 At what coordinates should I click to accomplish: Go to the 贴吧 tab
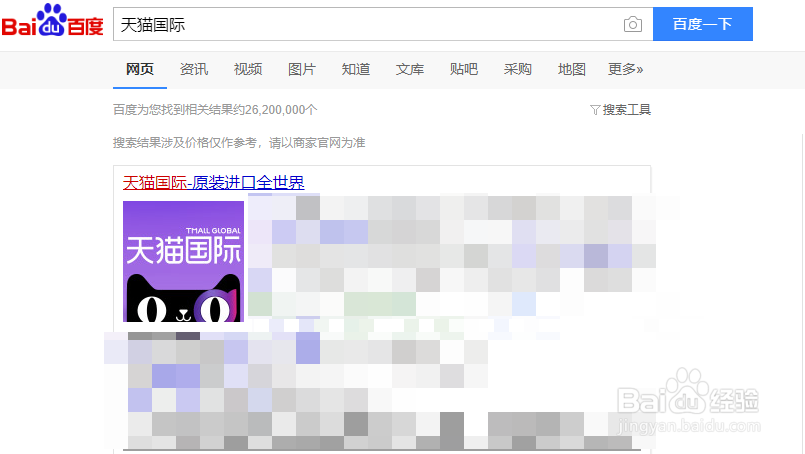tap(464, 69)
